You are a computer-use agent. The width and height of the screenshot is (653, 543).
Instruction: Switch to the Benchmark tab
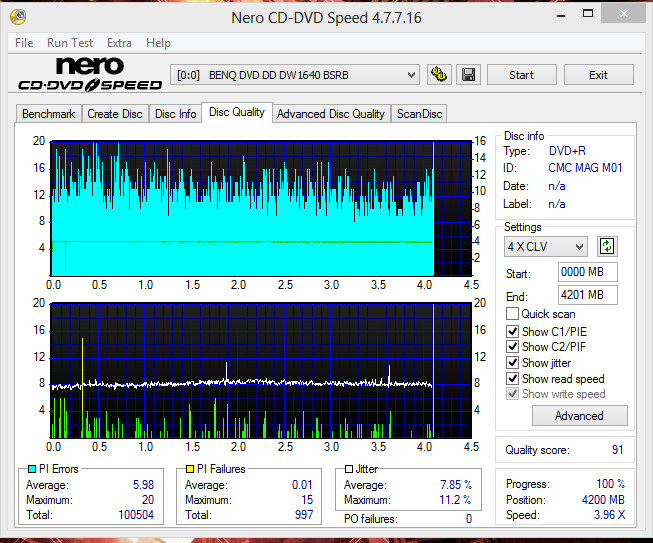(49, 114)
